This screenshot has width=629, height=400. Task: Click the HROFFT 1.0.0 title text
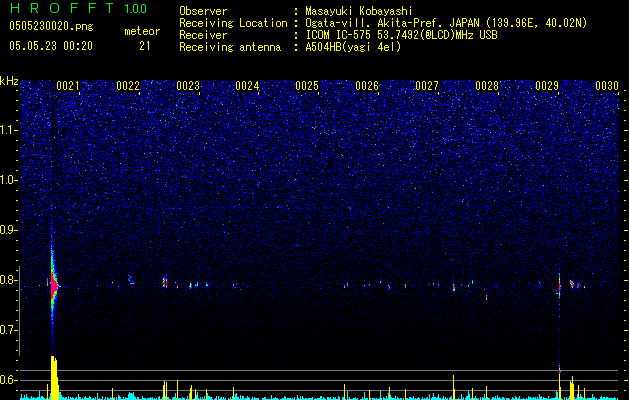(x=79, y=8)
